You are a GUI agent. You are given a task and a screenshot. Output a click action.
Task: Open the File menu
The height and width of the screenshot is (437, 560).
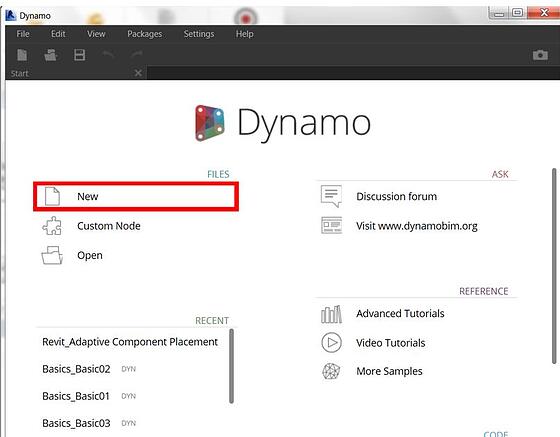(x=23, y=34)
